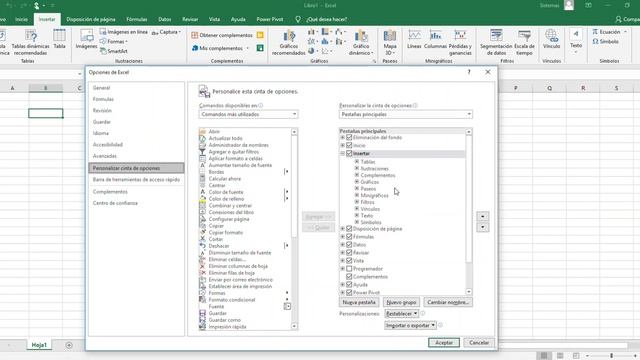640x360 pixels.
Task: Open the Personalizar la cinta de opciones dropdown
Action: (x=406, y=114)
